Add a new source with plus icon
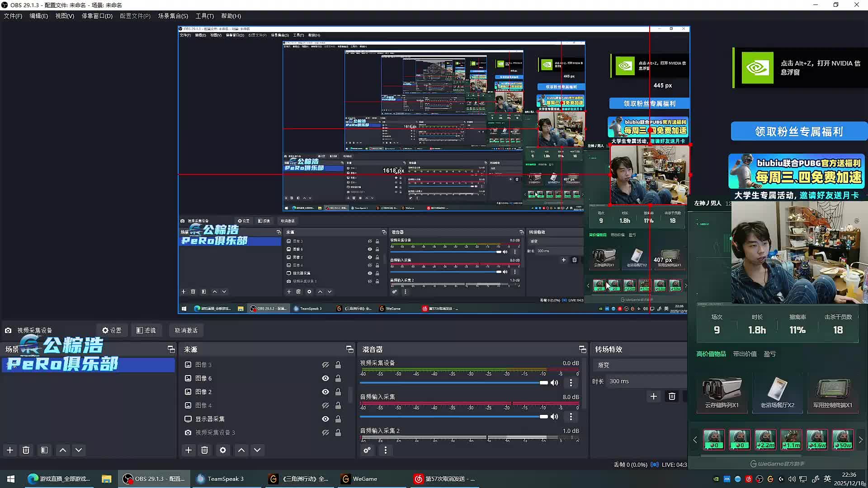The height and width of the screenshot is (488, 868). (189, 450)
